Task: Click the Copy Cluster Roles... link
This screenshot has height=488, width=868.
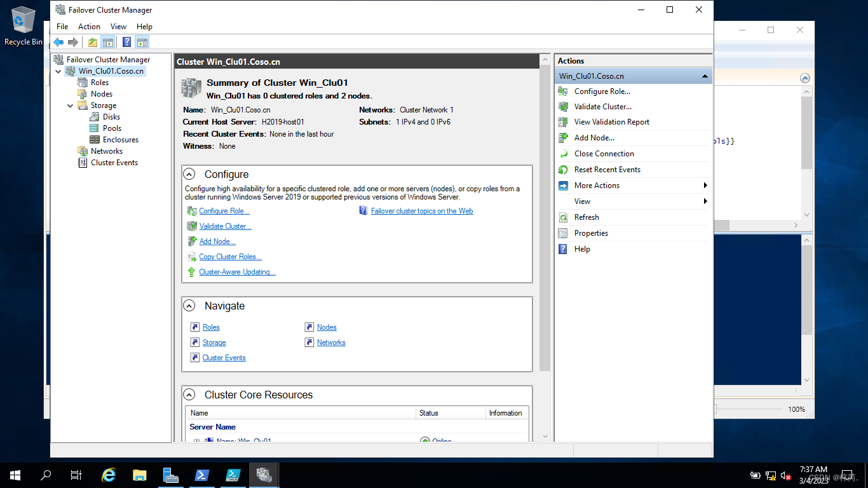Action: coord(230,257)
